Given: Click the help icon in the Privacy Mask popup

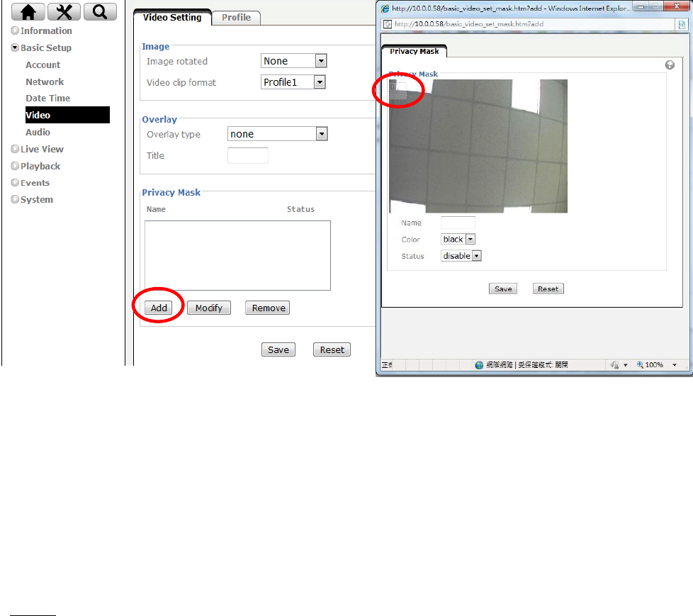Looking at the screenshot, I should [x=670, y=65].
